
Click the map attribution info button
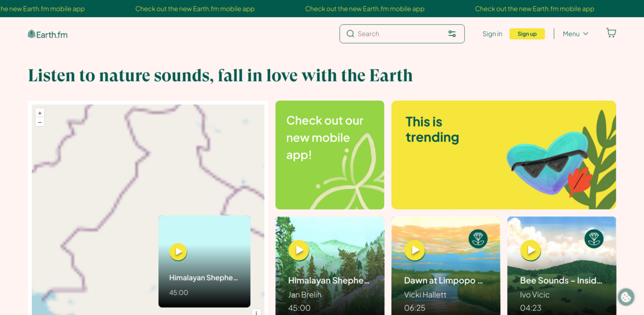click(257, 312)
